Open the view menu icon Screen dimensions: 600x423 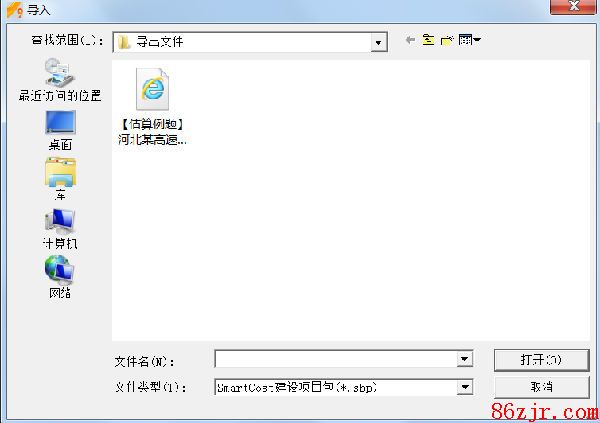coord(470,39)
